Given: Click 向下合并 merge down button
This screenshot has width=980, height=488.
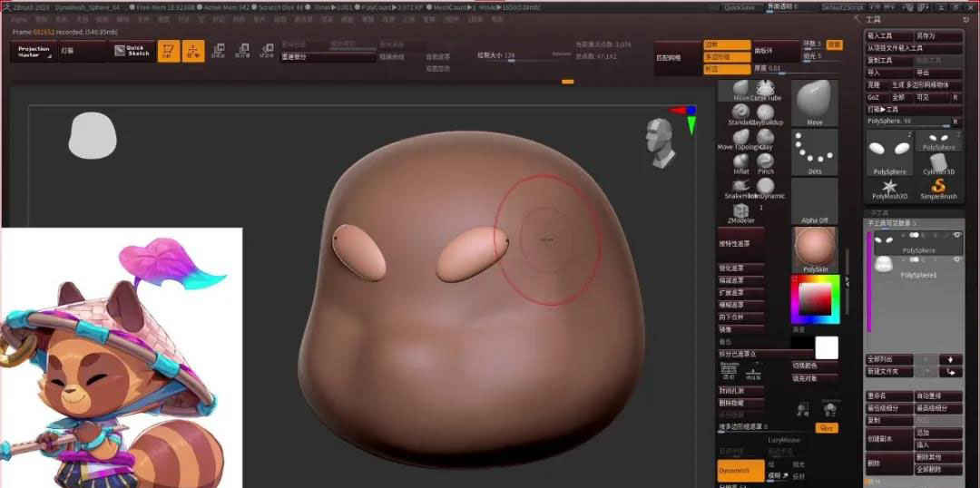Looking at the screenshot, I should click(740, 317).
